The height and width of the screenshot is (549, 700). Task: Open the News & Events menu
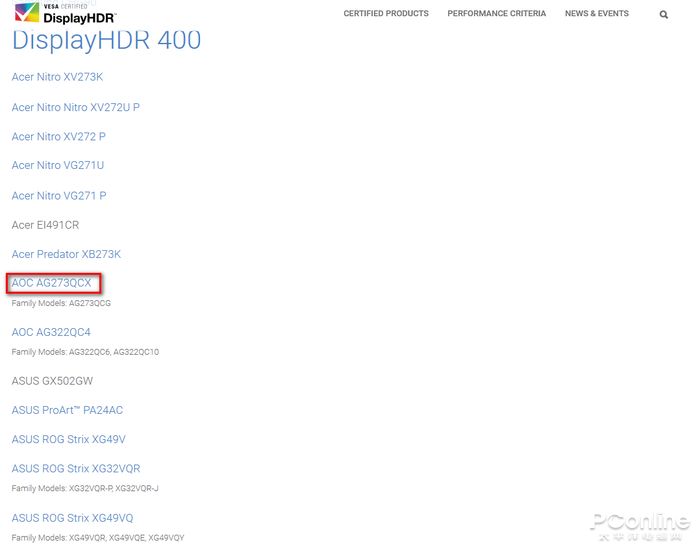(596, 13)
